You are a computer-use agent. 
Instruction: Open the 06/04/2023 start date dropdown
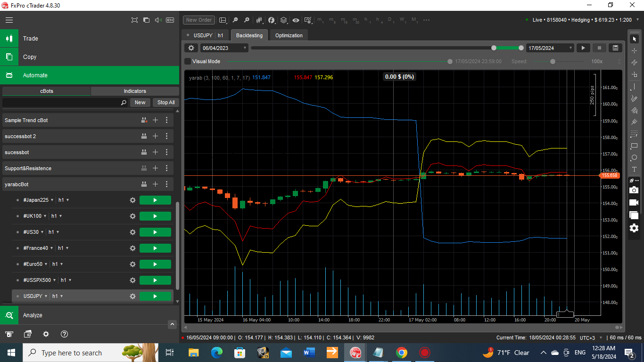click(224, 48)
